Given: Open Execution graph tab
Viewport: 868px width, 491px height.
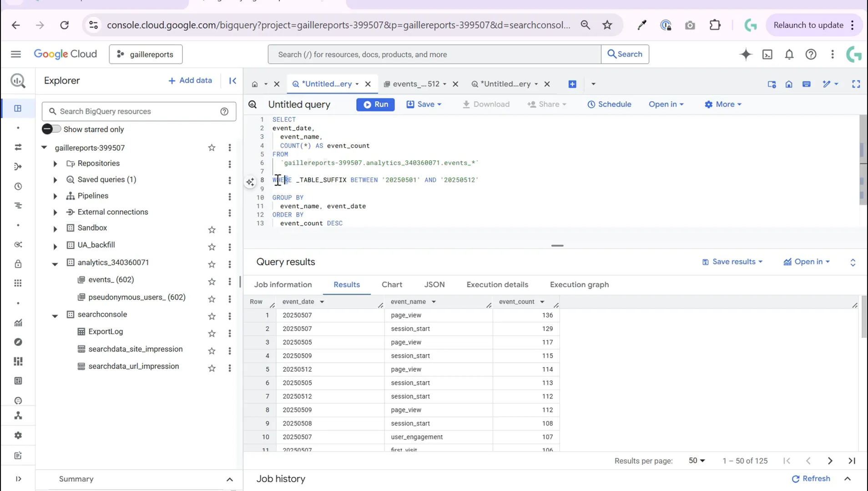Looking at the screenshot, I should 579,285.
